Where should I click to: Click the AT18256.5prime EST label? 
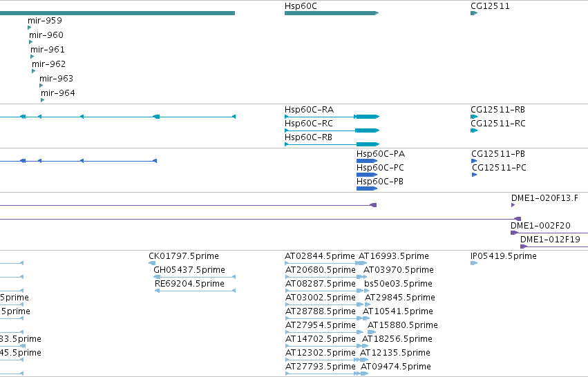[397, 340]
